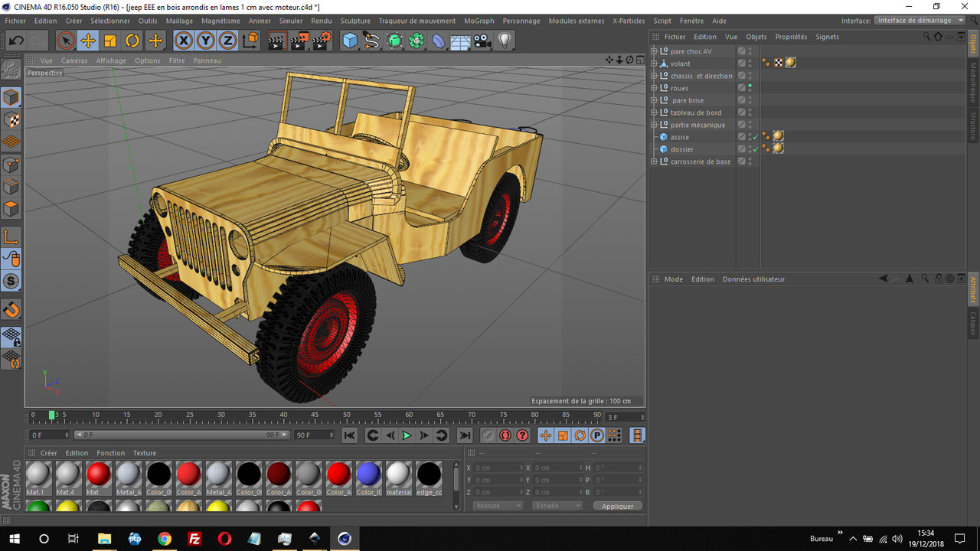Select the Move tool in the toolbar
980x551 pixels.
coord(87,41)
